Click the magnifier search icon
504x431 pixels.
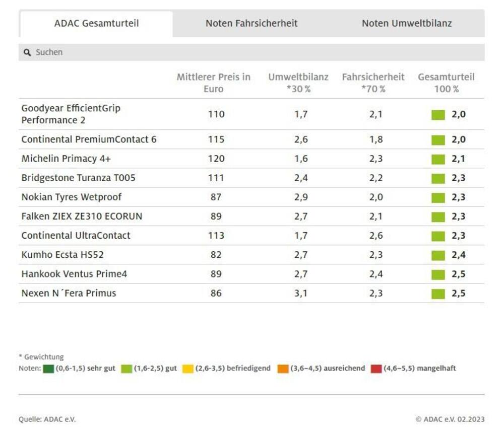click(x=27, y=52)
